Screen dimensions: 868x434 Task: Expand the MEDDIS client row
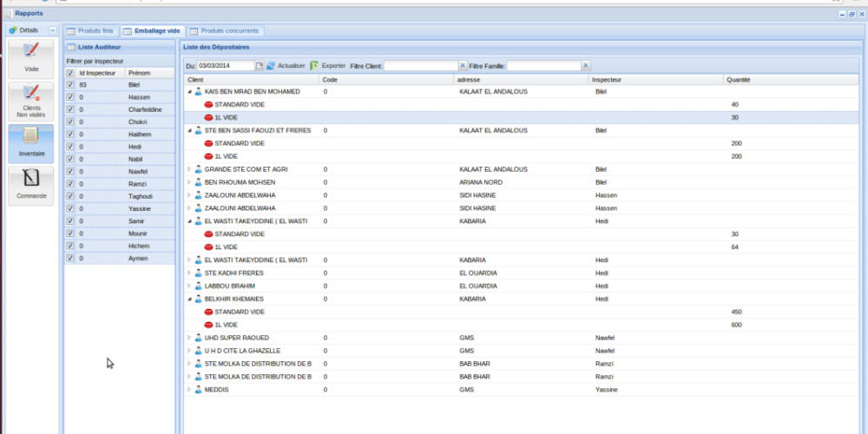190,390
